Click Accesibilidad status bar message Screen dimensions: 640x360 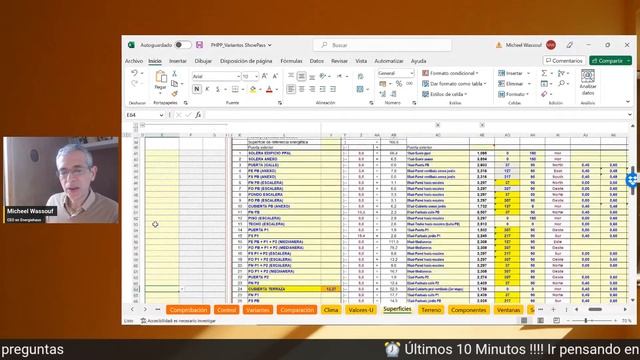coord(178,321)
